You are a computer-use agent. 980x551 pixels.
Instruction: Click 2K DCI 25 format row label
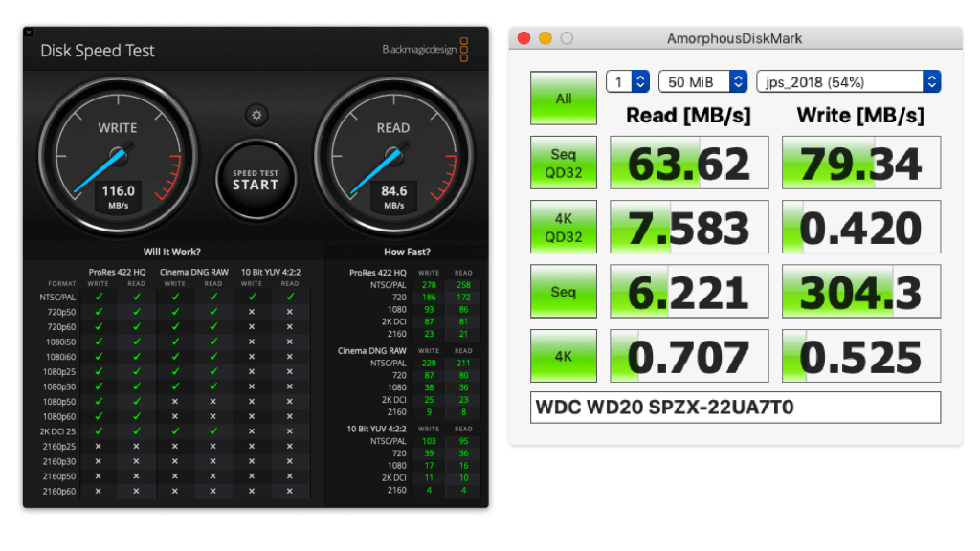(57, 431)
